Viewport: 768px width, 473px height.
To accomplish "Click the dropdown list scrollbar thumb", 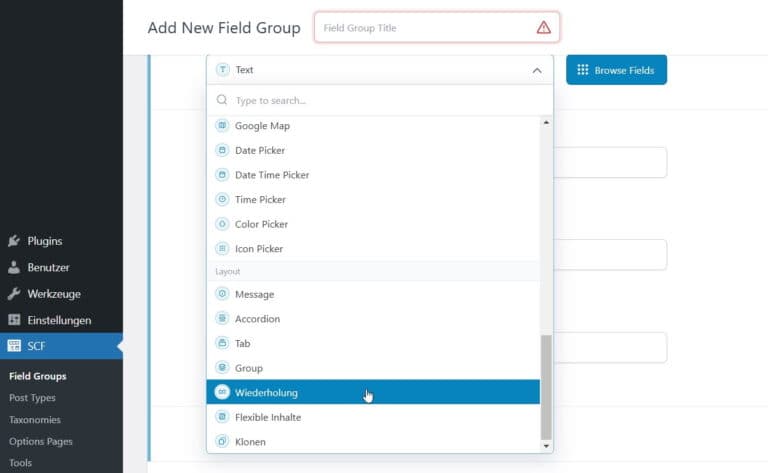I will pyautogui.click(x=546, y=387).
